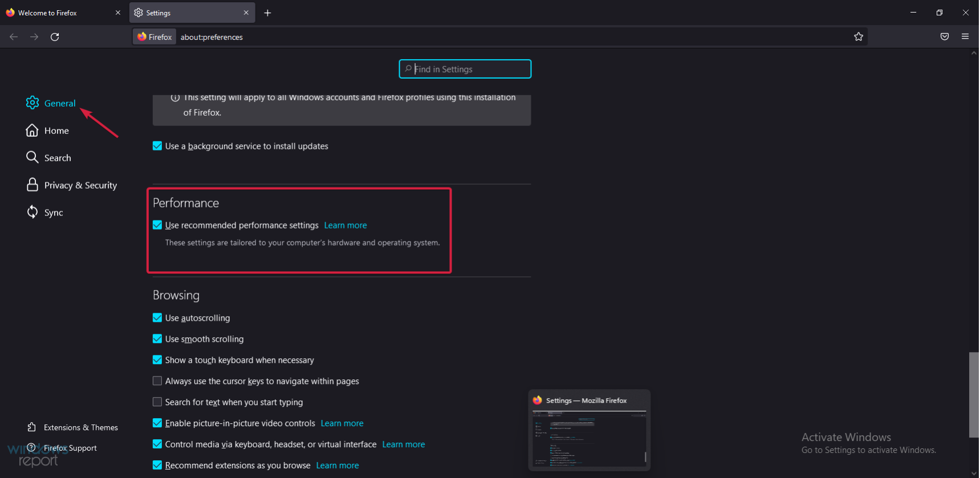This screenshot has height=478, width=980.
Task: Switch to the Welcome to Firefox tab
Action: pyautogui.click(x=63, y=13)
